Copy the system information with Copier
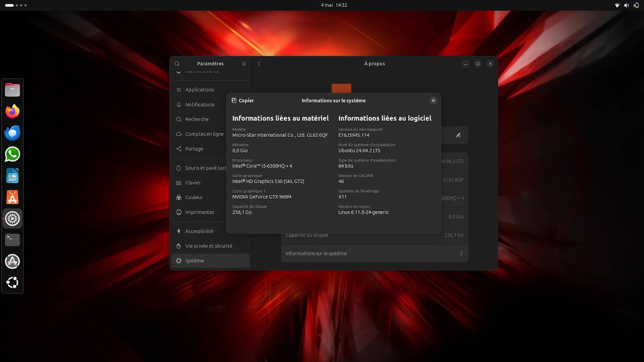This screenshot has width=644, height=362. pyautogui.click(x=243, y=101)
